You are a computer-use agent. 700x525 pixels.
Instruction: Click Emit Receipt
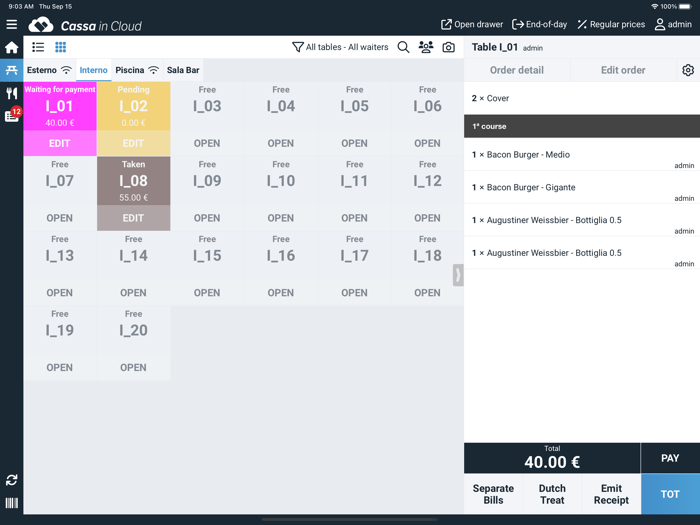pos(611,494)
